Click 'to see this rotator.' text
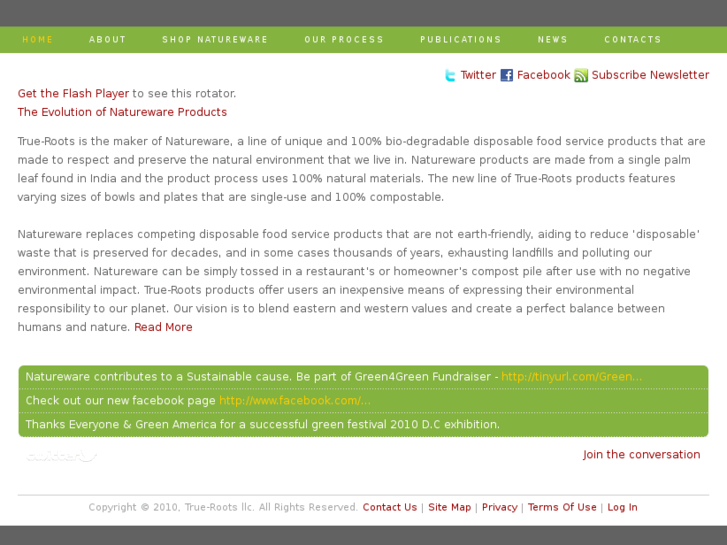727x545 pixels. coord(184,94)
